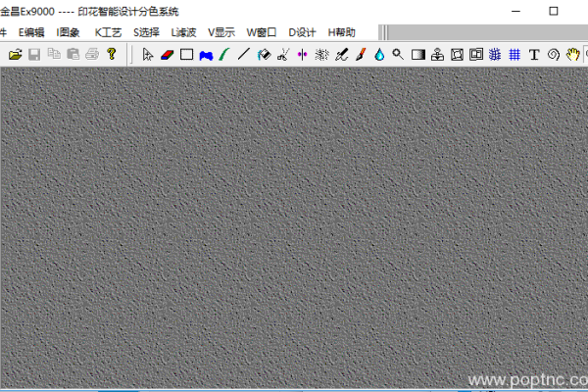Select the green curve tool
588x392 pixels.
coord(224,55)
